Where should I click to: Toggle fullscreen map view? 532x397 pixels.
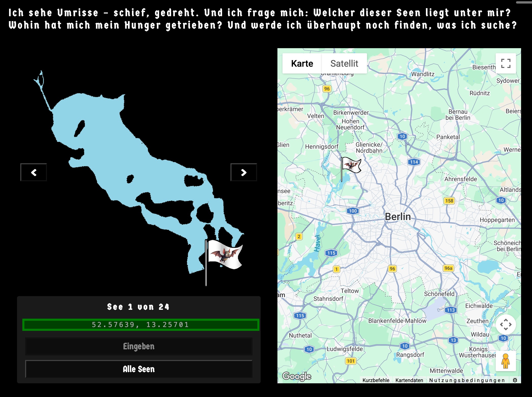(x=506, y=63)
